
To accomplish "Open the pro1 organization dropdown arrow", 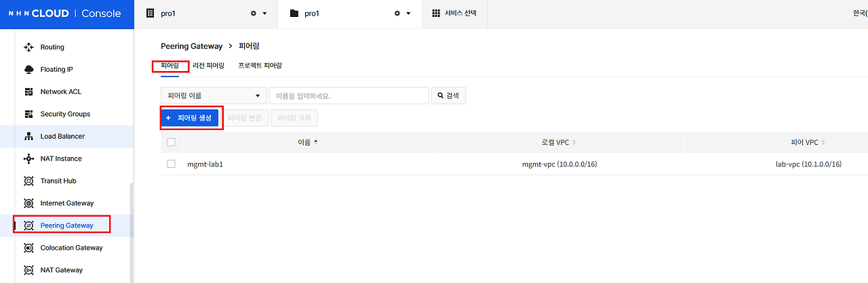I will point(264,14).
